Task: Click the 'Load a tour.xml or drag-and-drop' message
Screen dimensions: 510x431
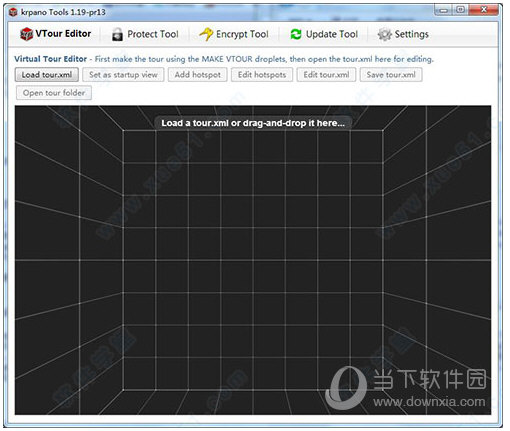Action: click(x=253, y=123)
